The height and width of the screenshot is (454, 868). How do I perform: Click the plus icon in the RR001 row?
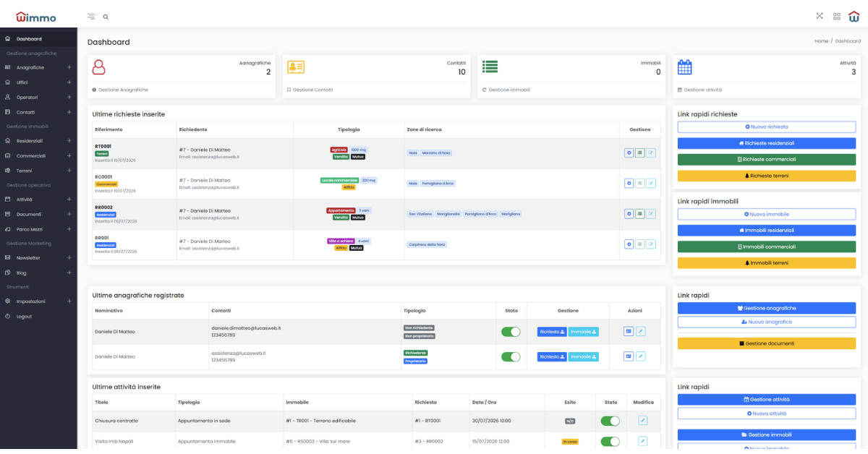click(x=629, y=244)
